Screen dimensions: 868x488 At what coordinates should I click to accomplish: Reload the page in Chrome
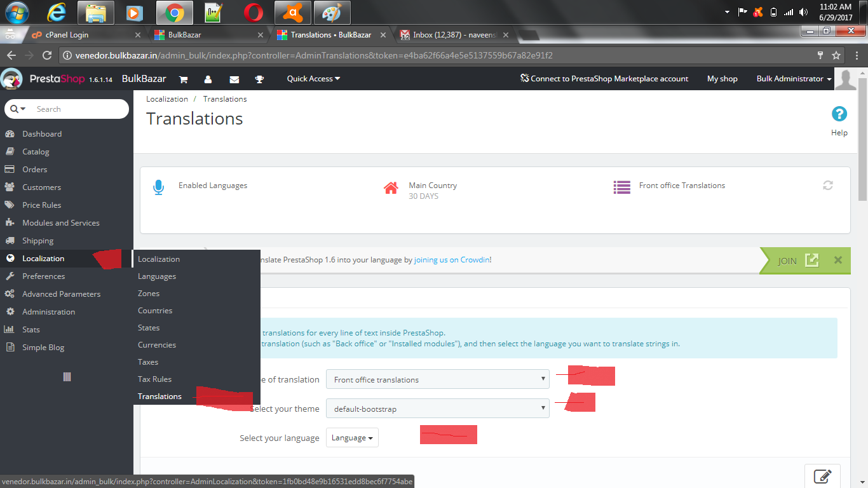click(x=46, y=55)
